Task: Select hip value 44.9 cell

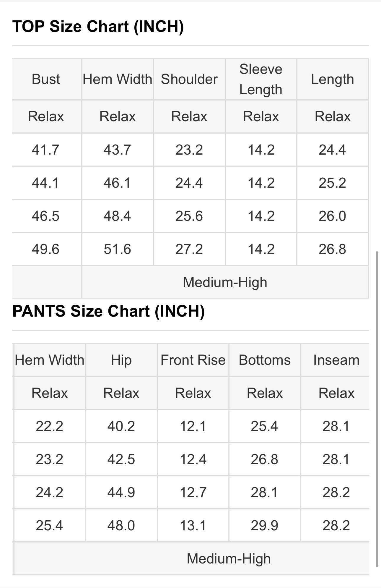Action: (121, 493)
